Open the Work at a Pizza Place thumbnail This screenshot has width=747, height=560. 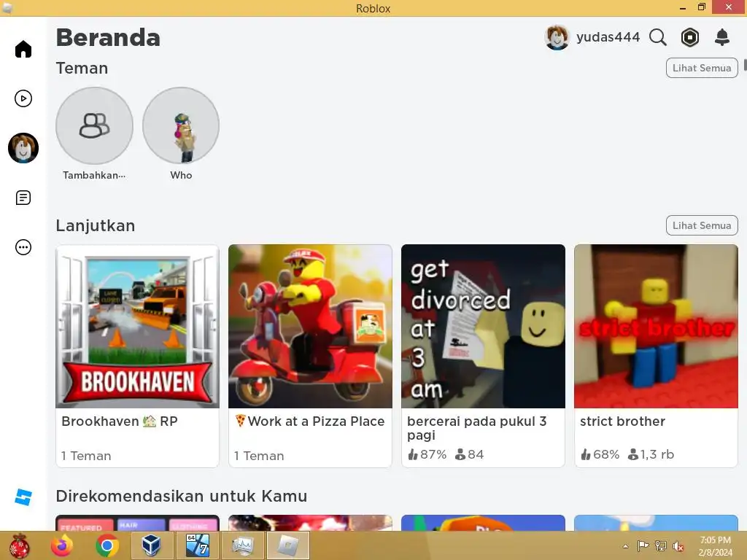(310, 326)
